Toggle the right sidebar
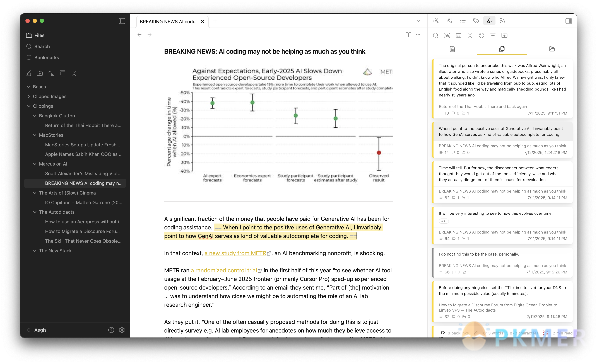597x364 pixels. [x=569, y=21]
